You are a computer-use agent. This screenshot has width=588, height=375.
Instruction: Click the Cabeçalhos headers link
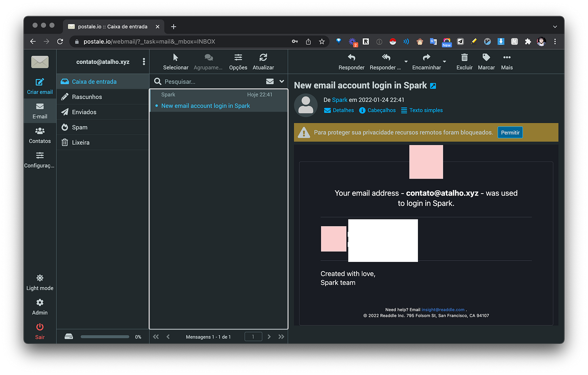[x=377, y=110]
